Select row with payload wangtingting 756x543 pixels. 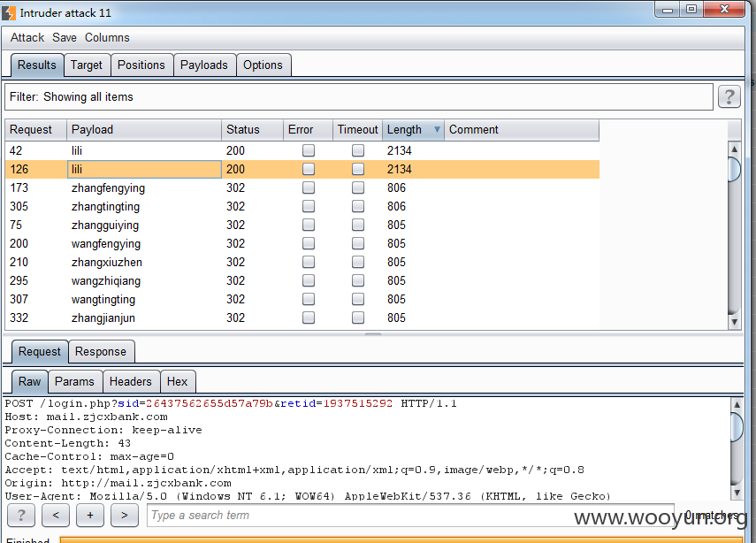click(302, 299)
